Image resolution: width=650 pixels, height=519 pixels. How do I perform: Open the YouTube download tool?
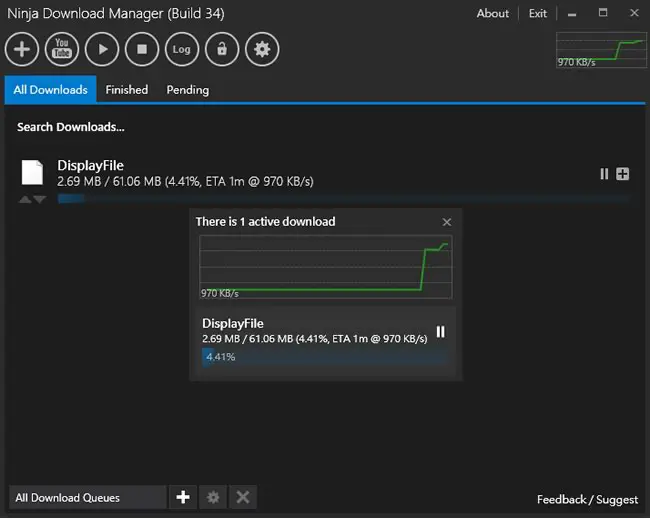pos(62,49)
